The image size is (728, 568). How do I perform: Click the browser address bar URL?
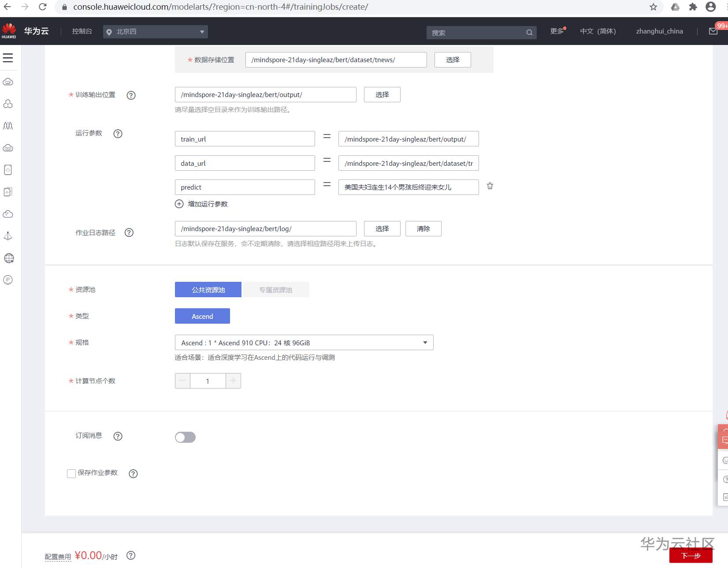coord(220,7)
